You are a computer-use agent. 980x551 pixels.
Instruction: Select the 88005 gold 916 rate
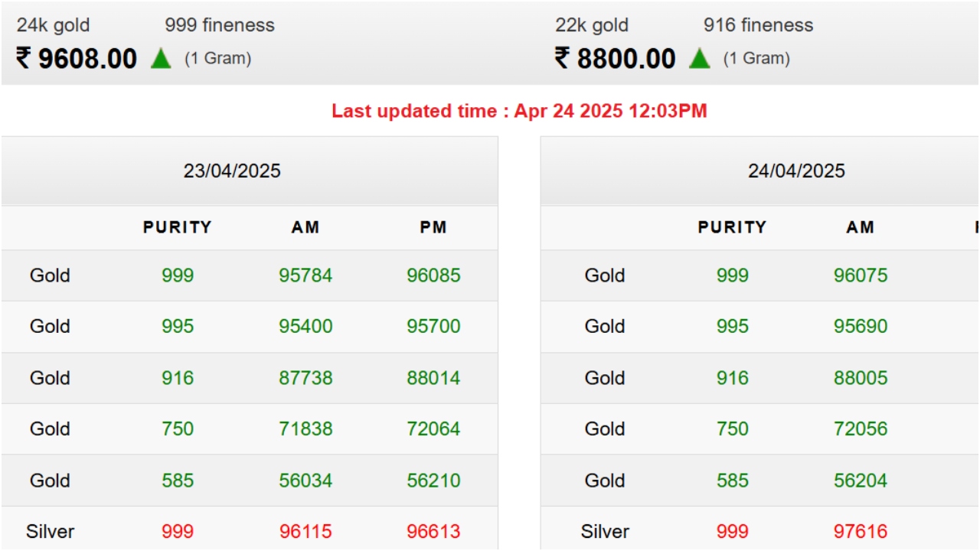(861, 378)
